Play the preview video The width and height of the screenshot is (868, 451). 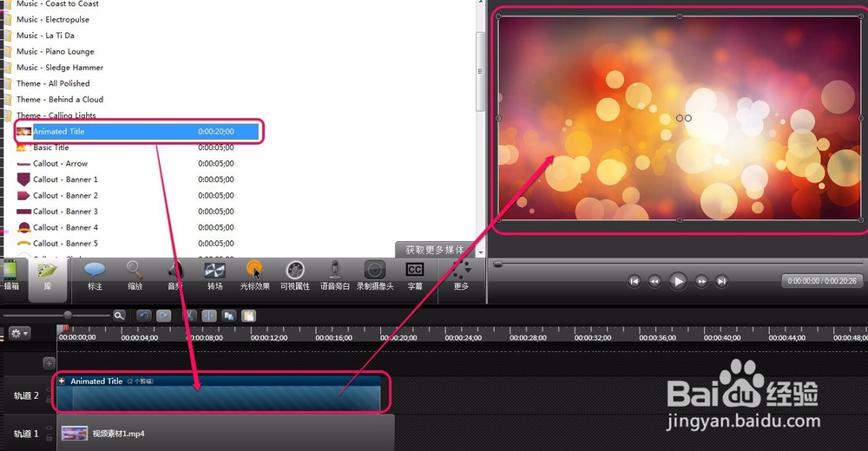(678, 281)
